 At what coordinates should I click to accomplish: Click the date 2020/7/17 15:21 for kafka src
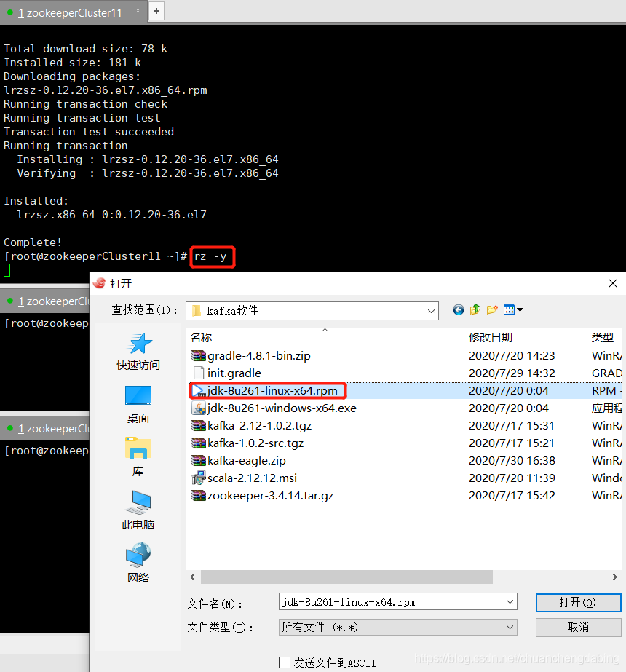tap(512, 443)
